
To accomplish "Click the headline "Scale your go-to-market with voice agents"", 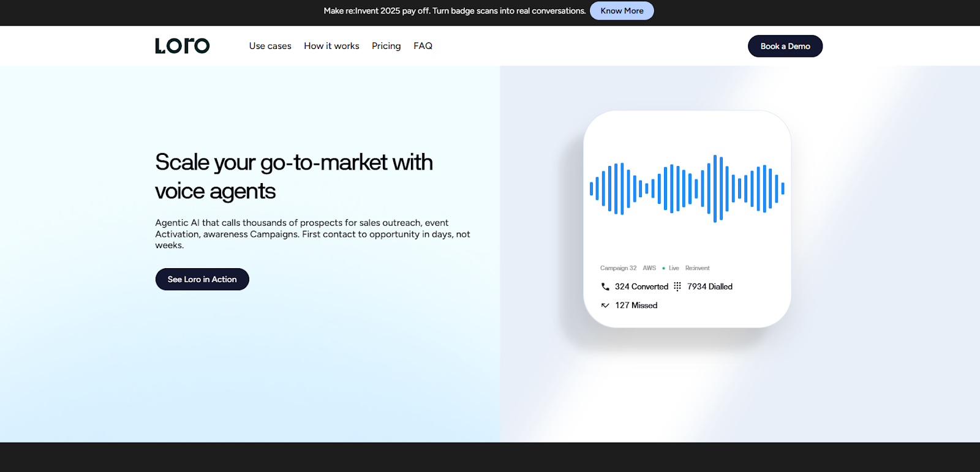I will coord(294,176).
